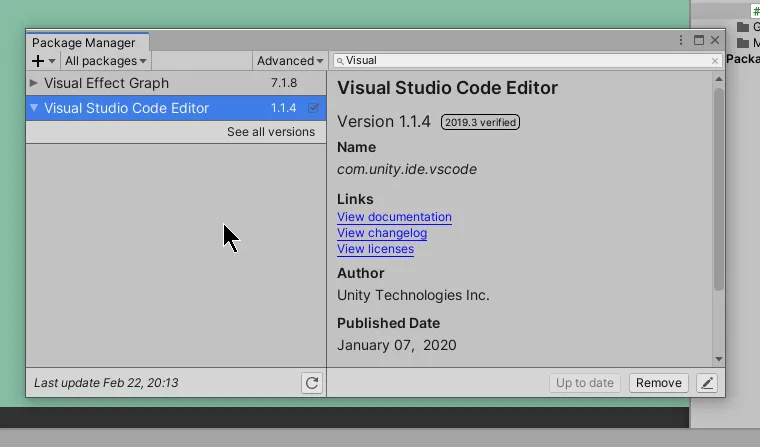
Task: Select the Visual Studio Code Editor row
Action: (x=176, y=108)
